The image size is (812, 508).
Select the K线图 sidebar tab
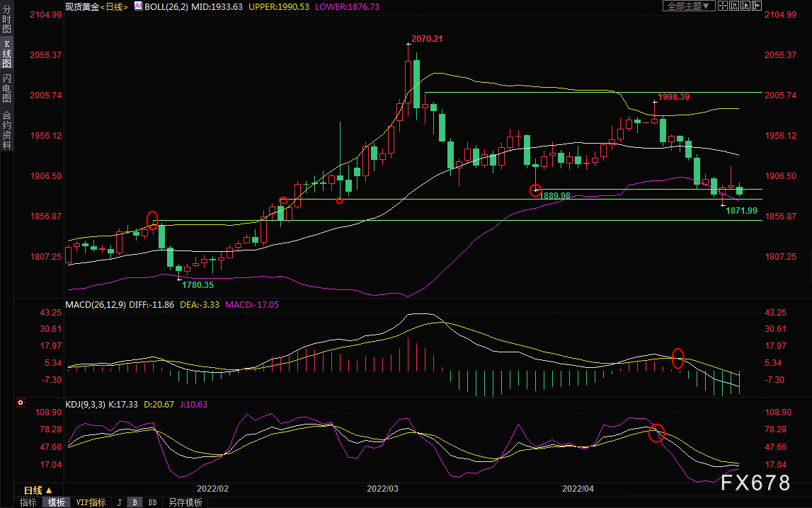7,54
